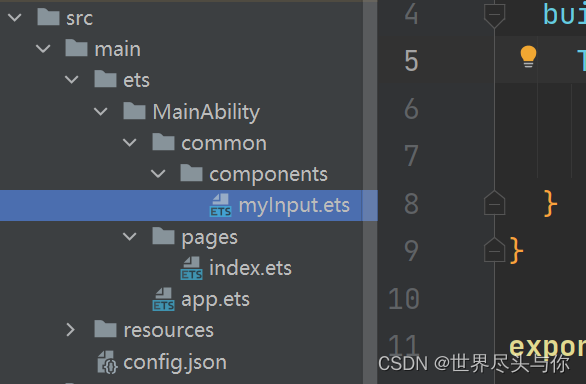586x384 pixels.
Task: Click the ETS icon beside app.ets
Action: point(163,299)
